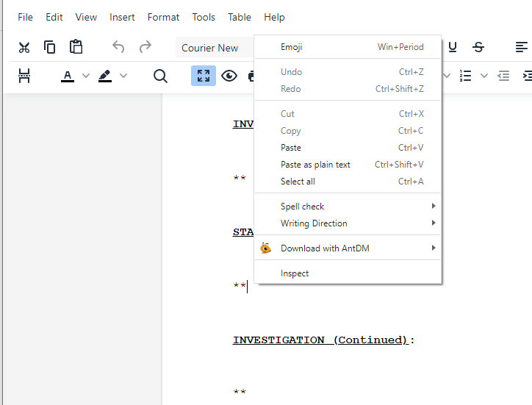Open the Edit menu
532x405 pixels.
click(54, 17)
